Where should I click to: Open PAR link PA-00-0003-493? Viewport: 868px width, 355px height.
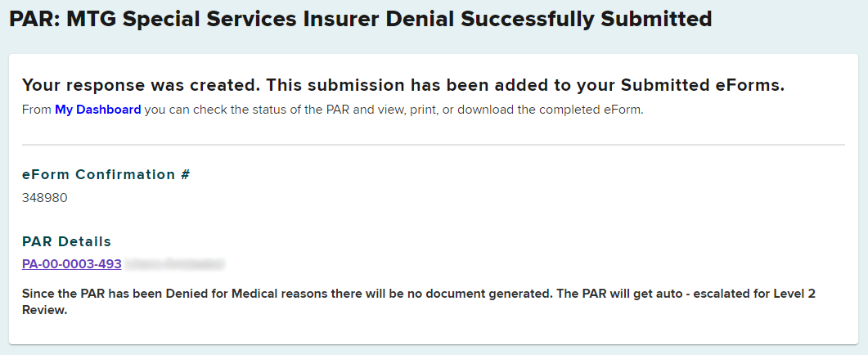(72, 264)
